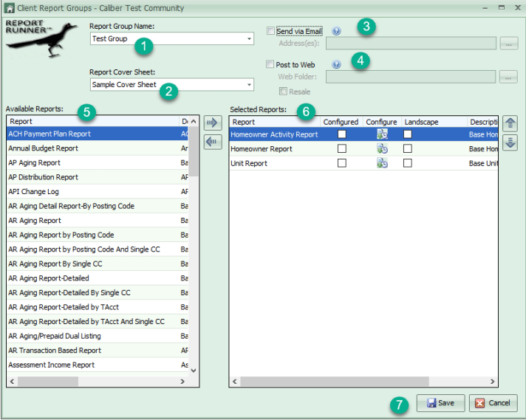Click the Report Runner roadrunner logo

pyautogui.click(x=41, y=38)
